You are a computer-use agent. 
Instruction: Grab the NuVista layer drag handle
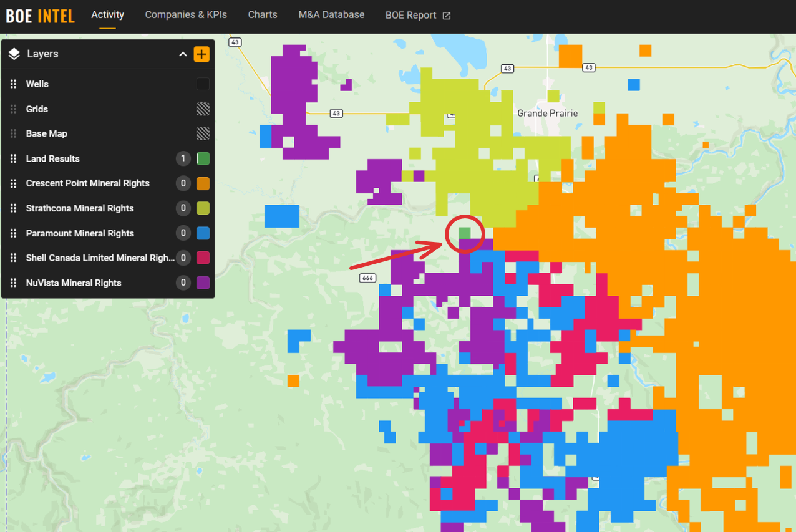tap(14, 283)
